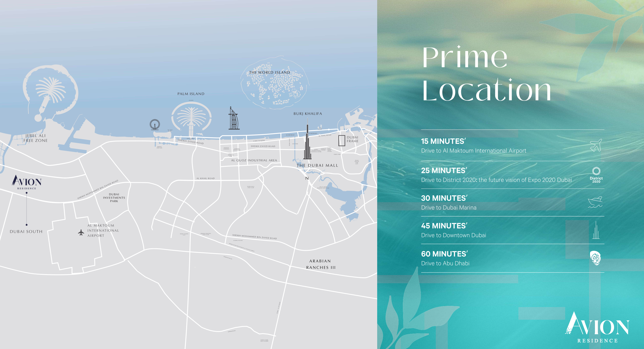Click the airplane icon at Al Maktoum Airport
644x349 pixels.
click(81, 233)
